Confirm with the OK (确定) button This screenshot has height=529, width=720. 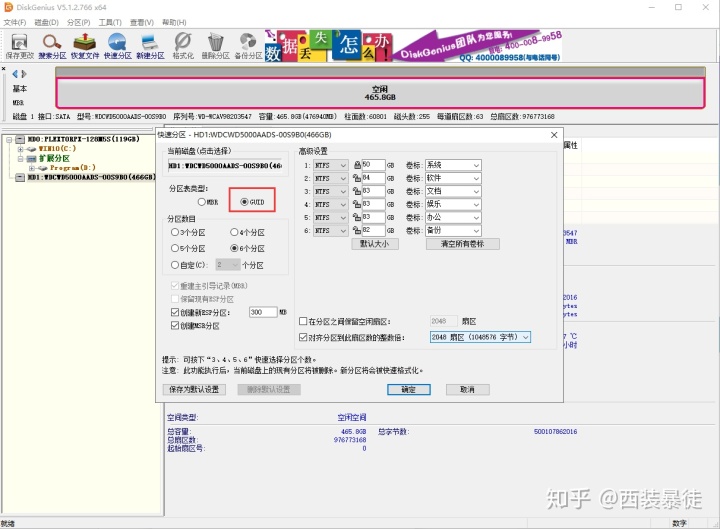(x=408, y=389)
